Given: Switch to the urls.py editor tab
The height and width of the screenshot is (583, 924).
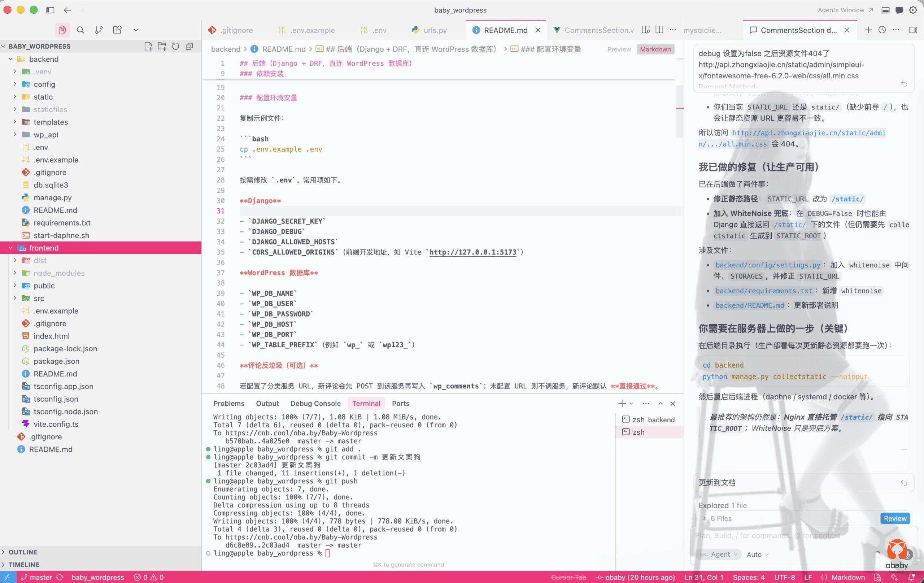Looking at the screenshot, I should [x=435, y=30].
